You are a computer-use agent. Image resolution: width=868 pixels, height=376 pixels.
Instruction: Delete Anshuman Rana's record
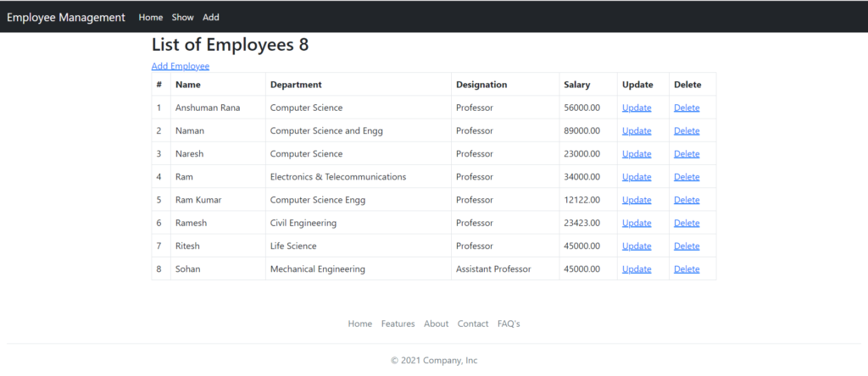pos(687,108)
